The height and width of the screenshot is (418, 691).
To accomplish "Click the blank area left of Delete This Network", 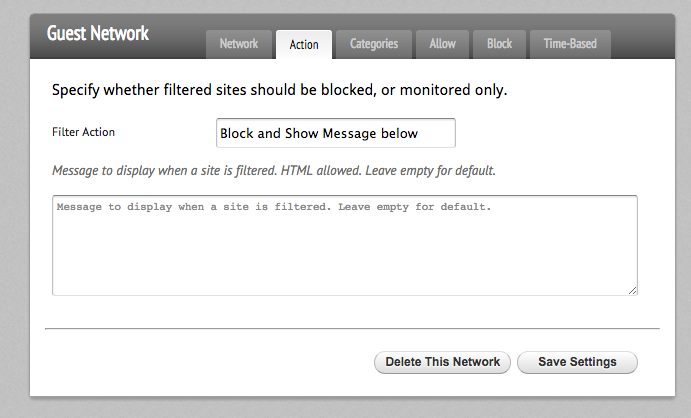I will (209, 362).
